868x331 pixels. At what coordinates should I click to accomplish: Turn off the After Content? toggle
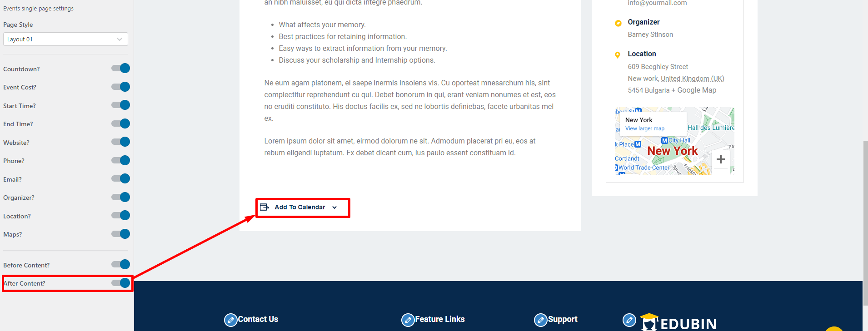pos(120,283)
